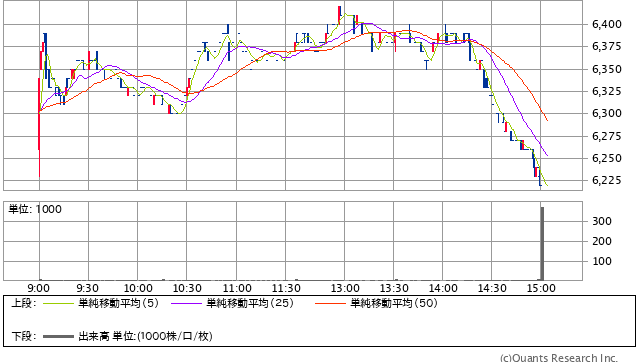Click the 上段 legend label
Screen dimensions: 638x362
point(24,303)
